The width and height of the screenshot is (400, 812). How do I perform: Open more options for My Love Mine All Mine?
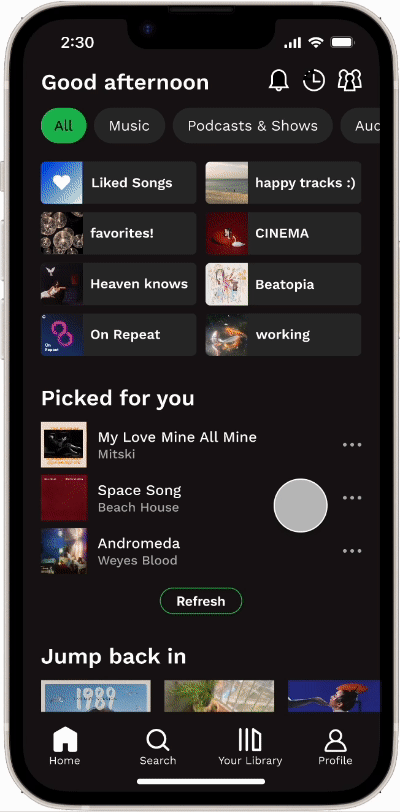point(352,445)
